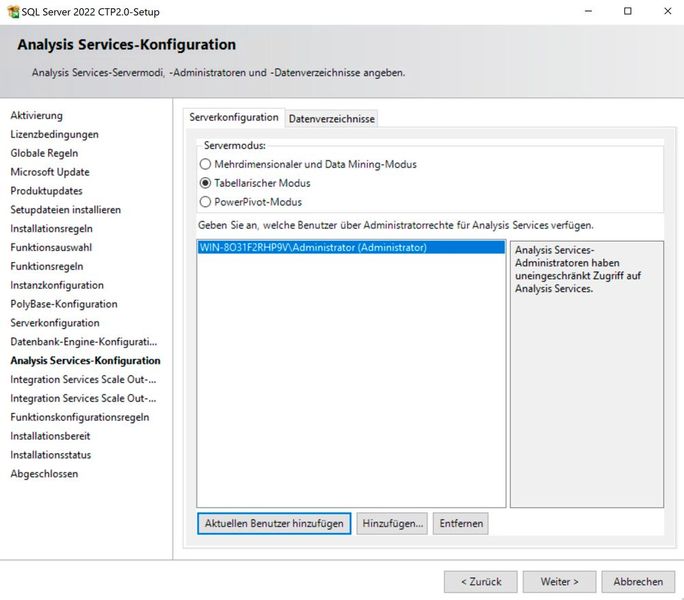Open the Datenverzeichnisse tab
Viewport: 684px width, 600px height.
(x=332, y=119)
